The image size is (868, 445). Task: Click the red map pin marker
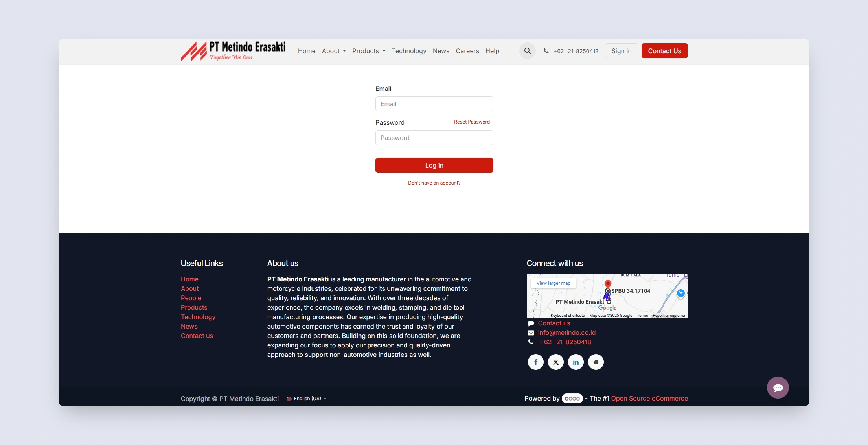point(608,284)
